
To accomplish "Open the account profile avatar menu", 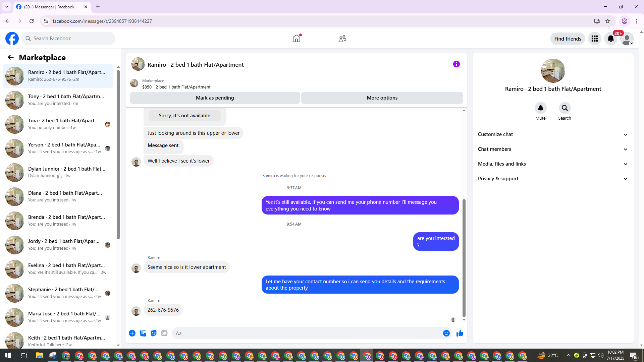I will coord(627,39).
